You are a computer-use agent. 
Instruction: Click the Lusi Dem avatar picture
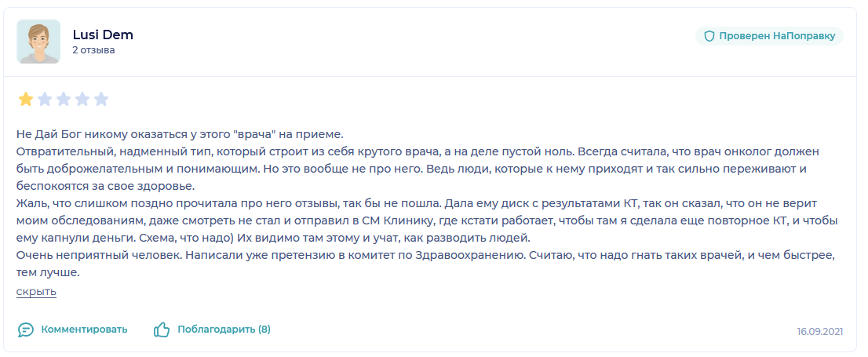click(38, 42)
